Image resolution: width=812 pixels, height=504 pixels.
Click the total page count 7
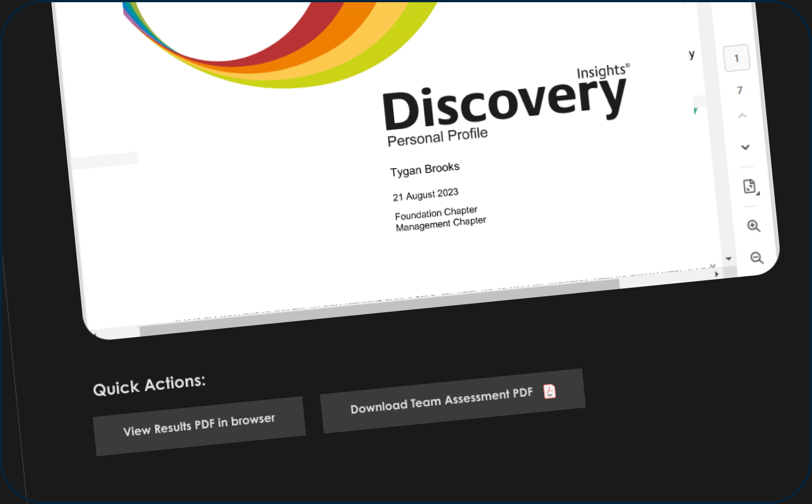click(739, 90)
